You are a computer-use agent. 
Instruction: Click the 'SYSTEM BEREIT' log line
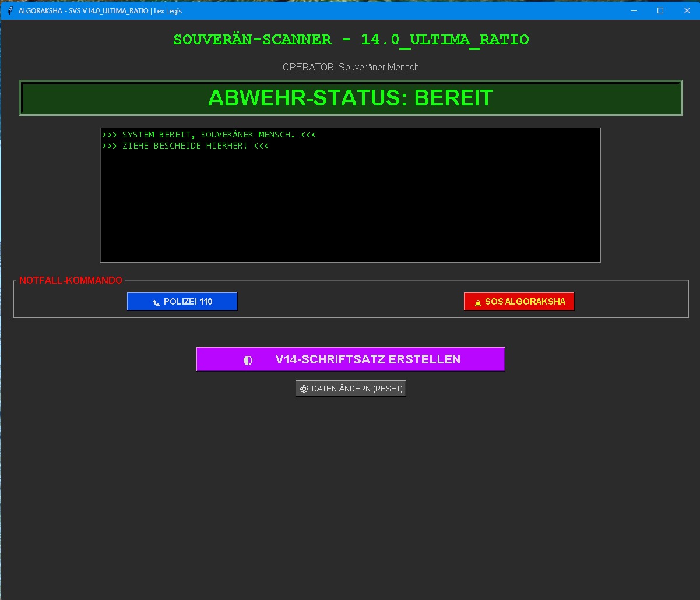click(x=209, y=135)
